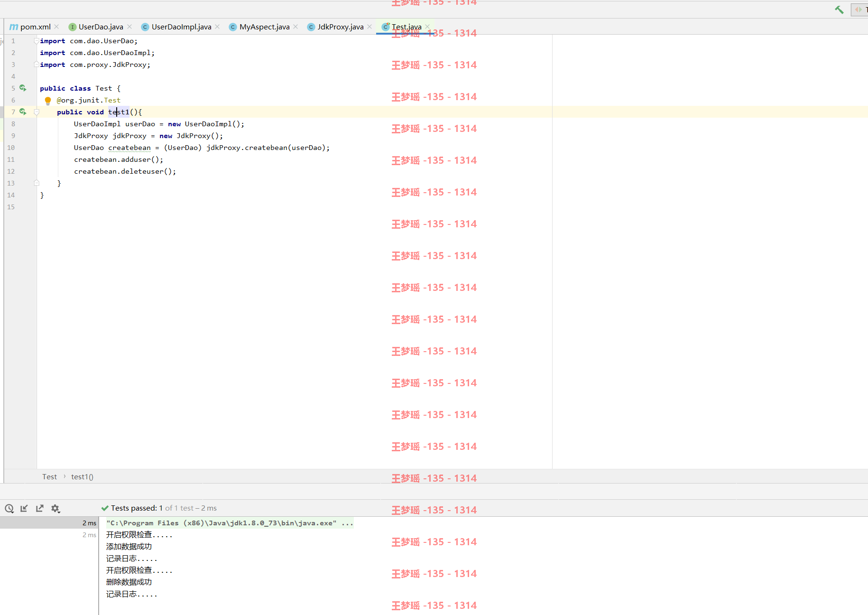Click the Maven icon on the pom.xml tab
Screen dimensions: 868x615
pyautogui.click(x=14, y=27)
